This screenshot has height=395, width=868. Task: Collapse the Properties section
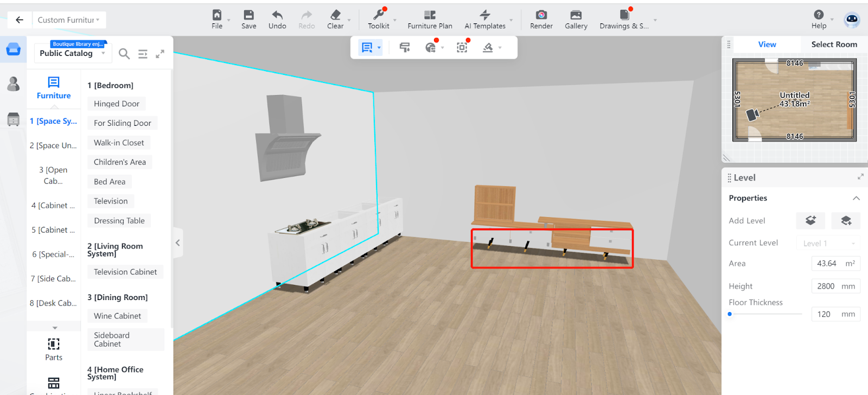pos(856,198)
